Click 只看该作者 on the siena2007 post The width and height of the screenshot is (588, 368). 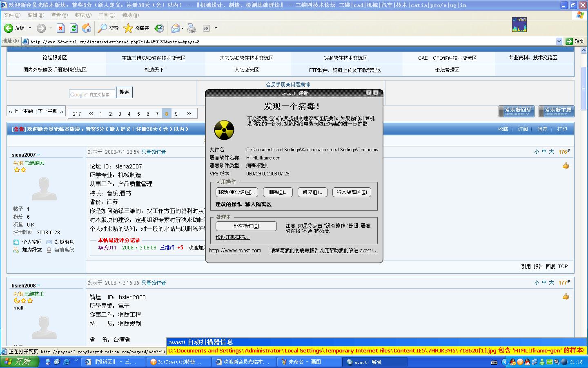coord(154,152)
